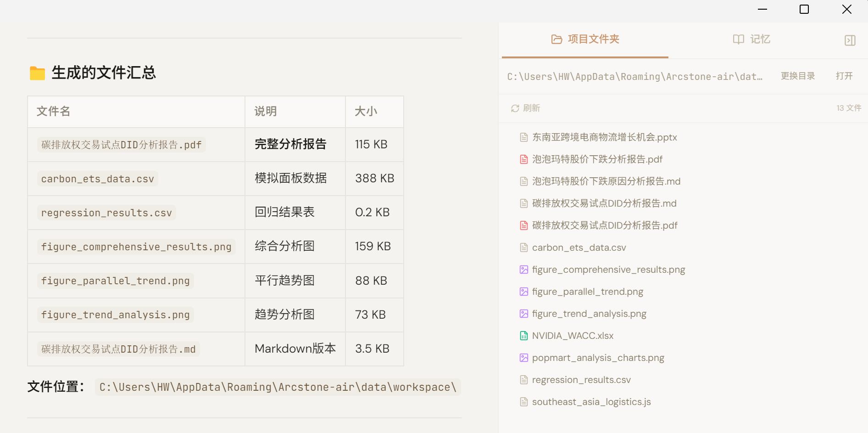This screenshot has width=868, height=433.
Task: Click regression_results.csv in the summary table
Action: coord(106,213)
